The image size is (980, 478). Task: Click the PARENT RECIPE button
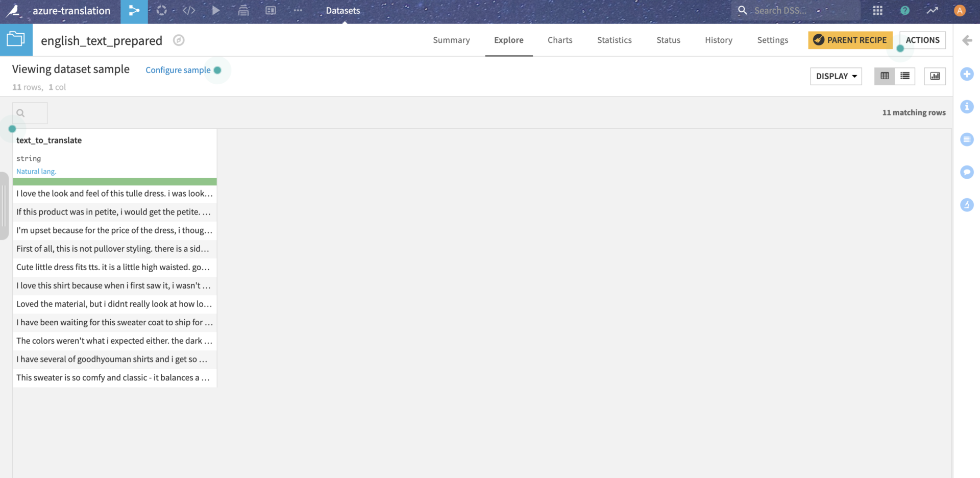pyautogui.click(x=850, y=40)
